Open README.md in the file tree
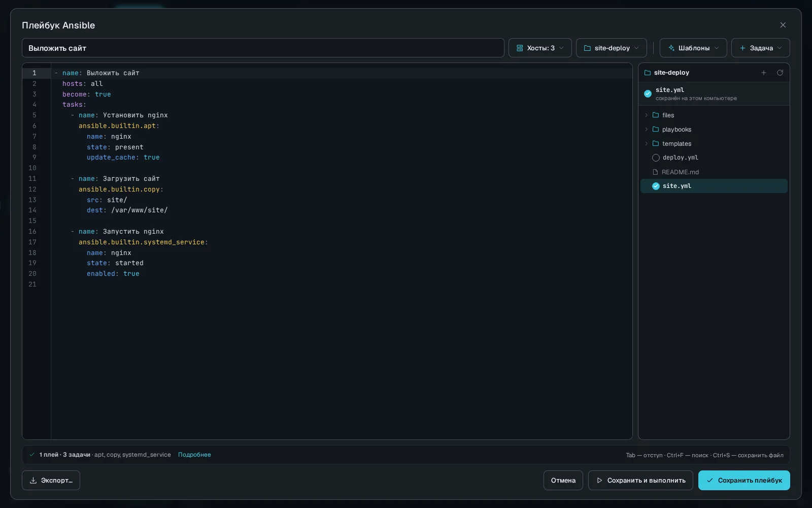The width and height of the screenshot is (812, 508). (714, 172)
